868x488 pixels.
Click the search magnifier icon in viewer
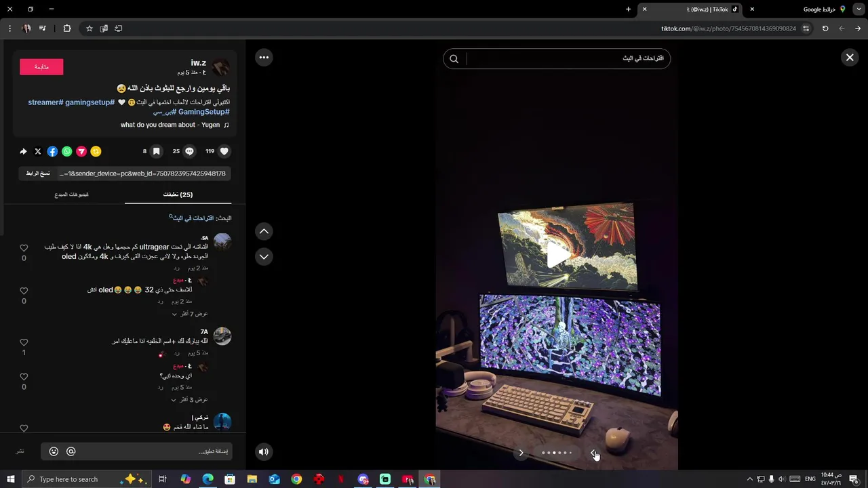[454, 59]
